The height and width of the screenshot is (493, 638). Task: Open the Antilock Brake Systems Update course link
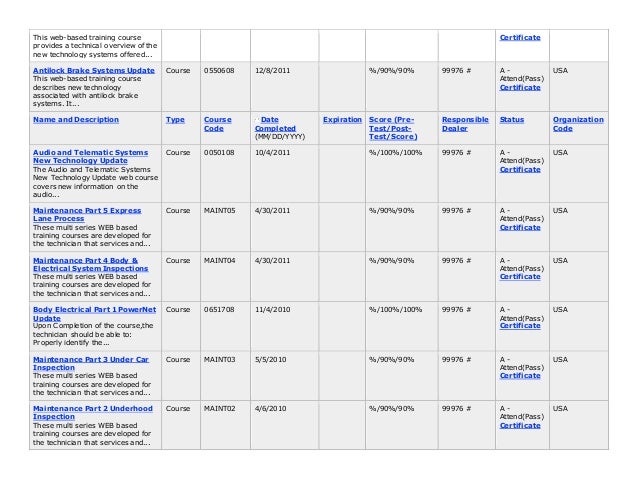click(94, 70)
